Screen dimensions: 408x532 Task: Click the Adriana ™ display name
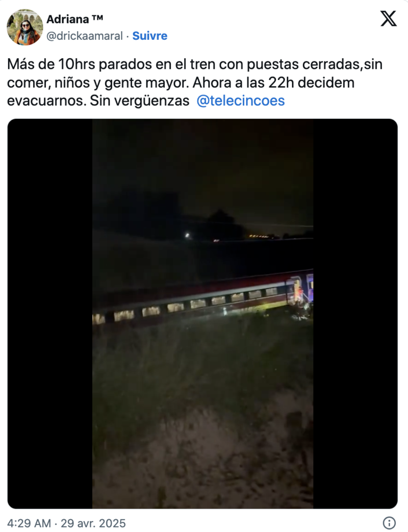(x=74, y=19)
